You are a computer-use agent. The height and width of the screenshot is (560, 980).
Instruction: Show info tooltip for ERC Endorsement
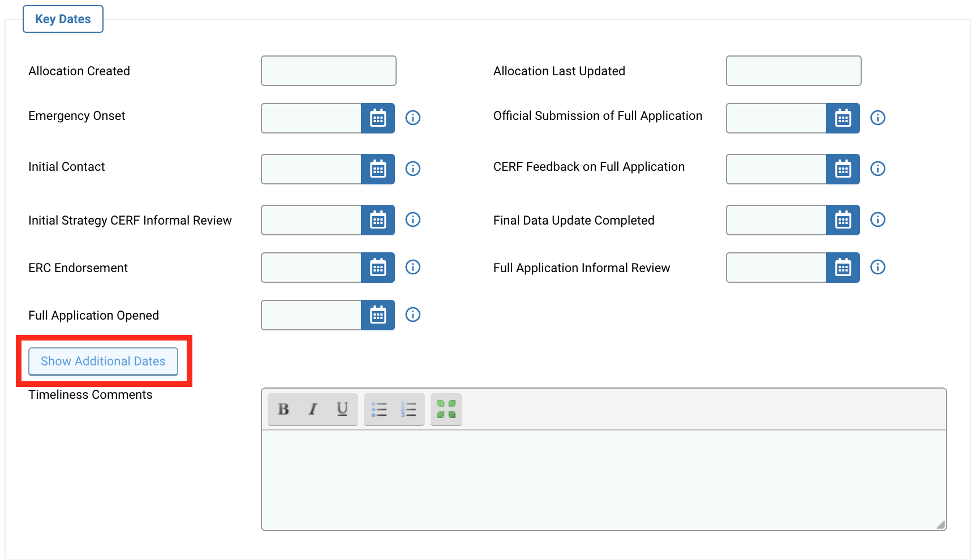(413, 267)
